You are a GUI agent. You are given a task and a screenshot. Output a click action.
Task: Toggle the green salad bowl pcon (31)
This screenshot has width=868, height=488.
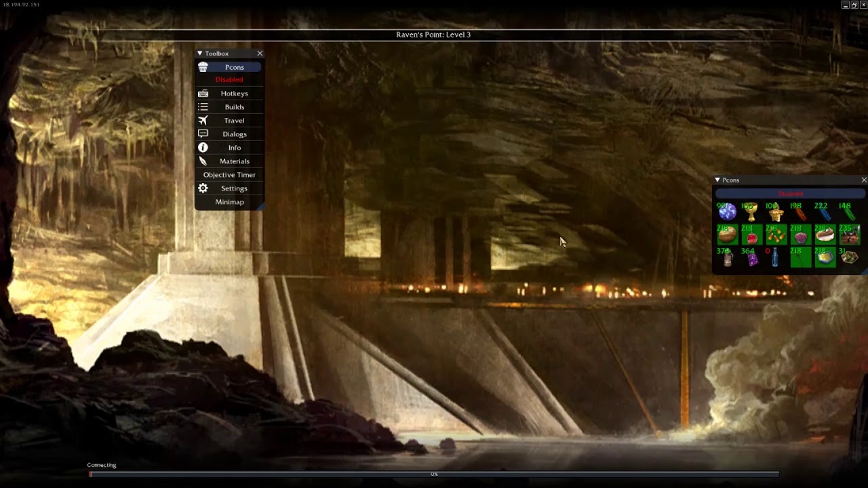849,258
